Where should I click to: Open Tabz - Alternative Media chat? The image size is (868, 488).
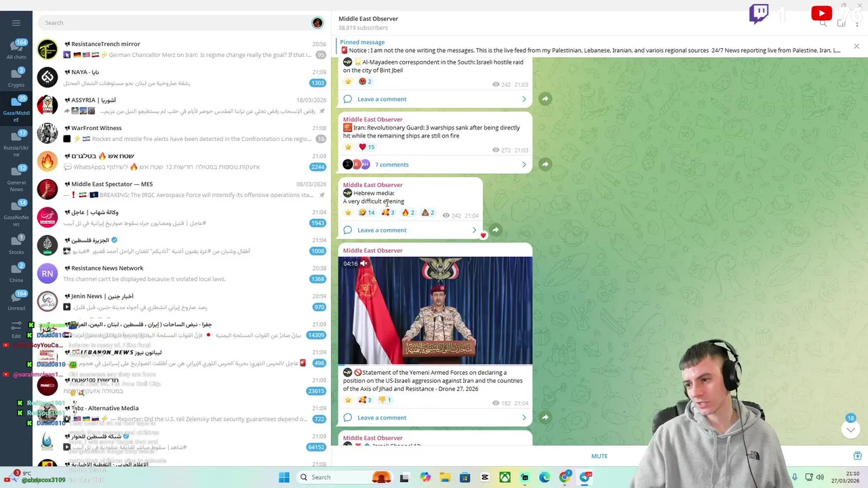(x=182, y=413)
